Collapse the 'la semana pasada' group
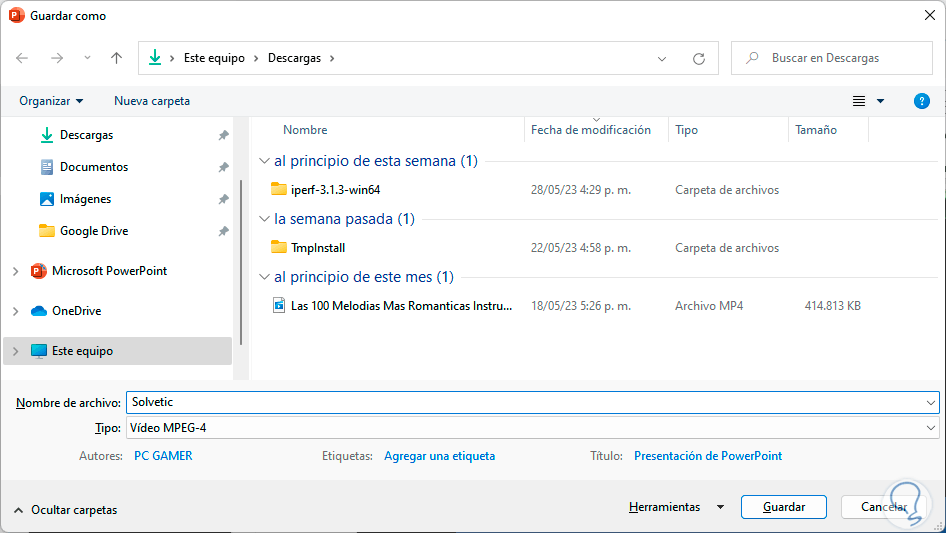Viewport: 946px width, 533px height. coord(264,219)
